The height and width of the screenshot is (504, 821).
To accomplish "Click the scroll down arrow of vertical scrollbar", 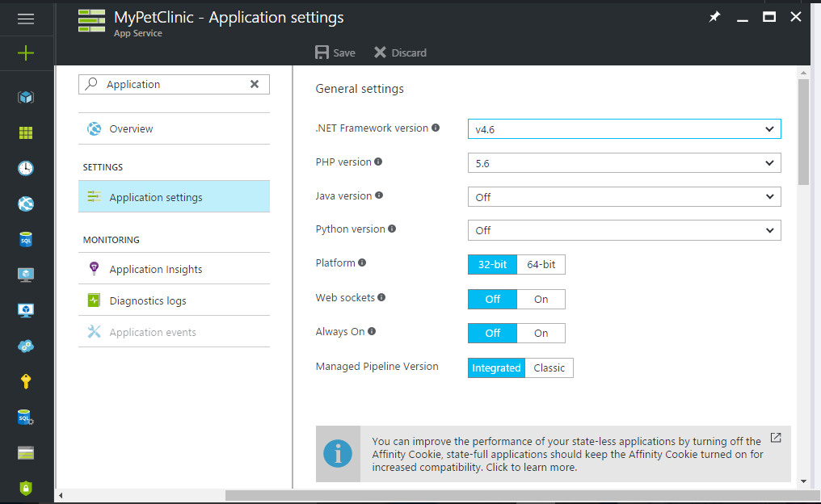I will coord(803,481).
